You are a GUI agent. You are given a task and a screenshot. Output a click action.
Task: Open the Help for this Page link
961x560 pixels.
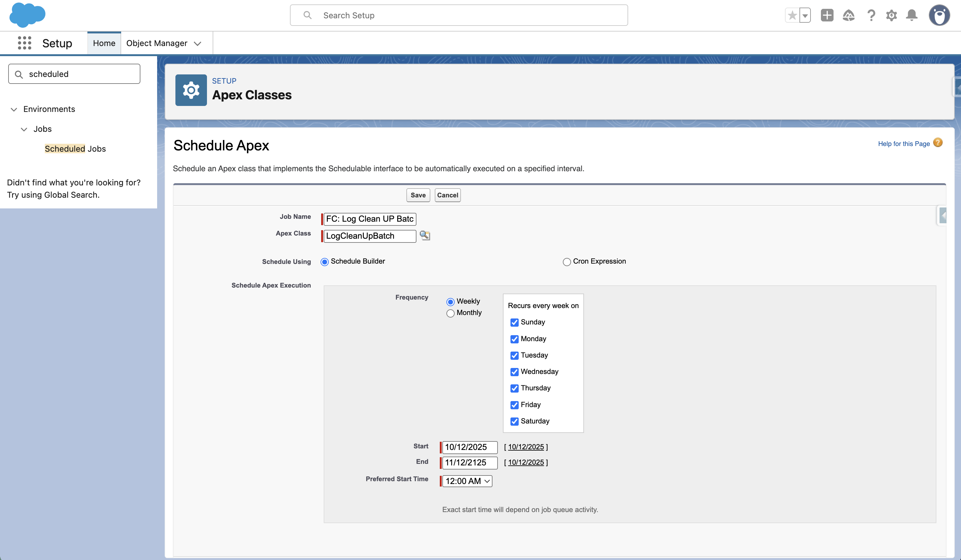(904, 144)
